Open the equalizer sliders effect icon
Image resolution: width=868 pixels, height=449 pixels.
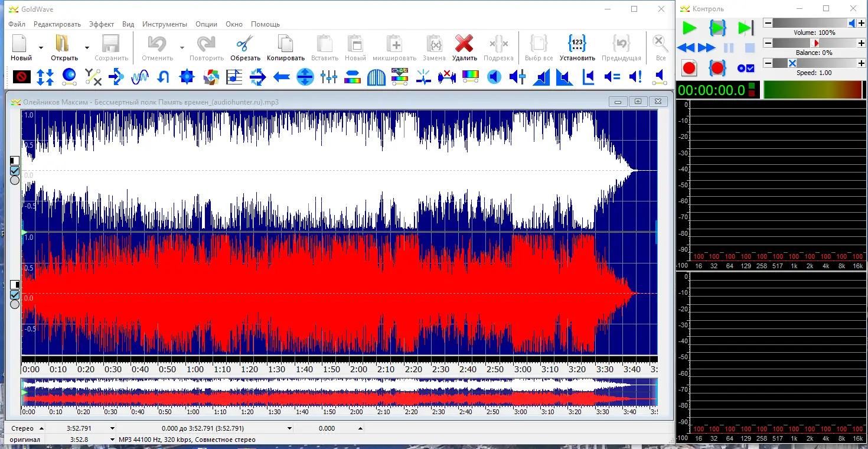(328, 76)
